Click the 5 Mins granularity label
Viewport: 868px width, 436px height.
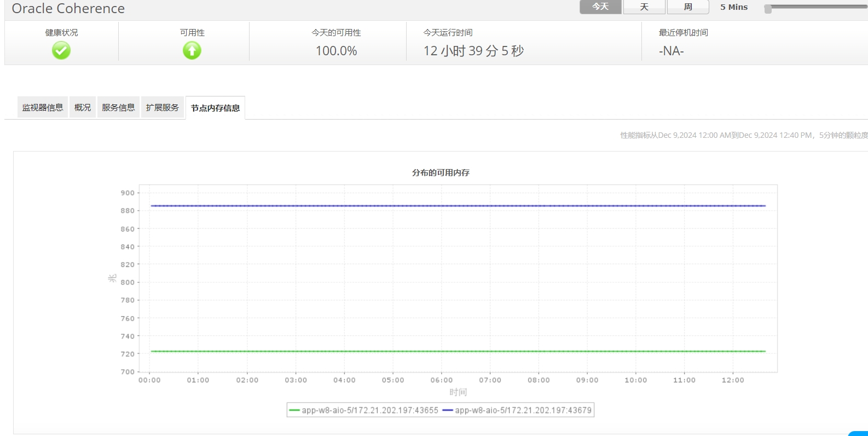point(734,7)
